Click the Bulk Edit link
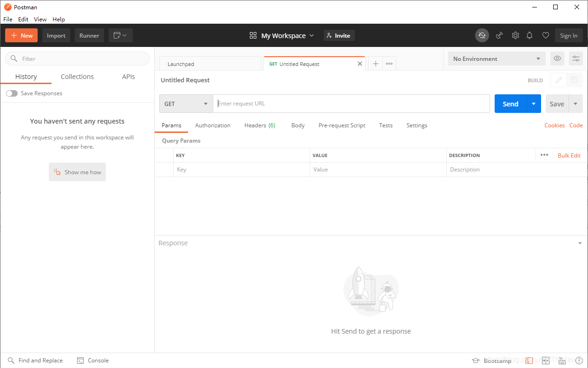588x368 pixels. click(x=569, y=156)
